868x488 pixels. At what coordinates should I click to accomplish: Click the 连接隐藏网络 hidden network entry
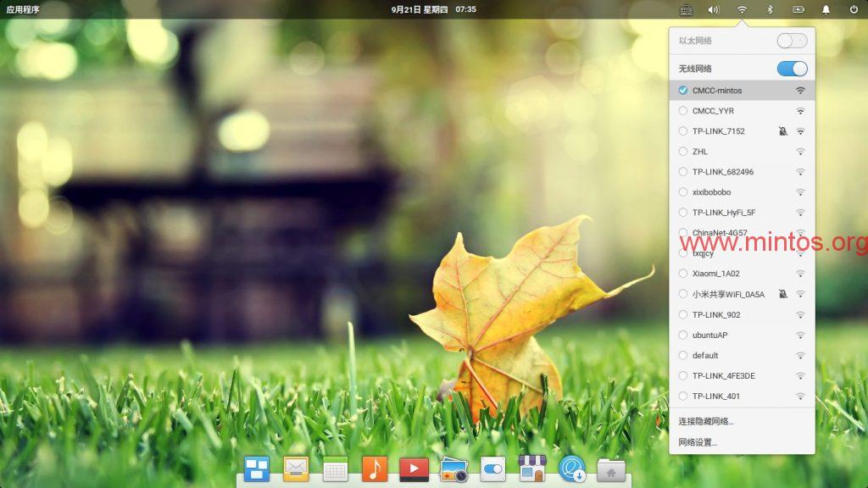742,422
